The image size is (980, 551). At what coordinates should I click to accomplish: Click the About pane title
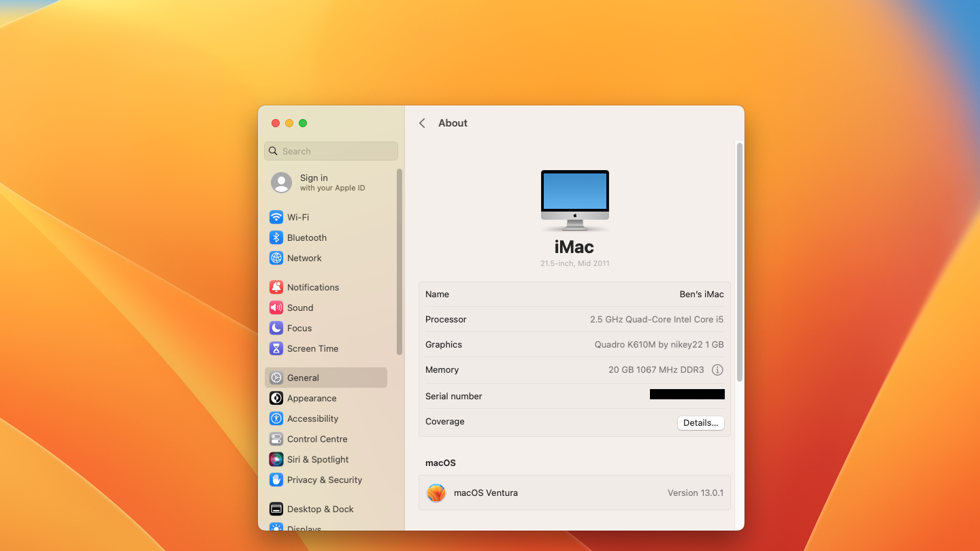(x=453, y=123)
